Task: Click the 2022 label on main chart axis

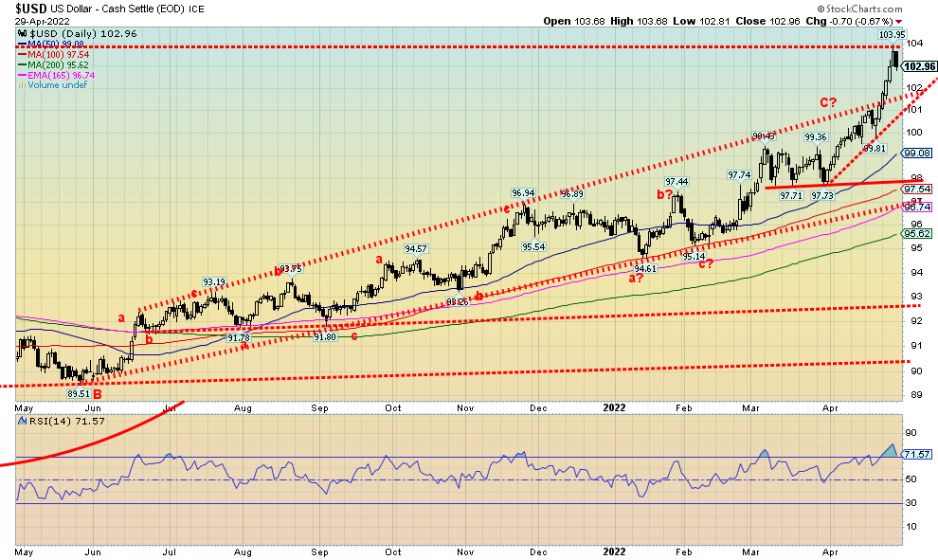Action: [612, 406]
